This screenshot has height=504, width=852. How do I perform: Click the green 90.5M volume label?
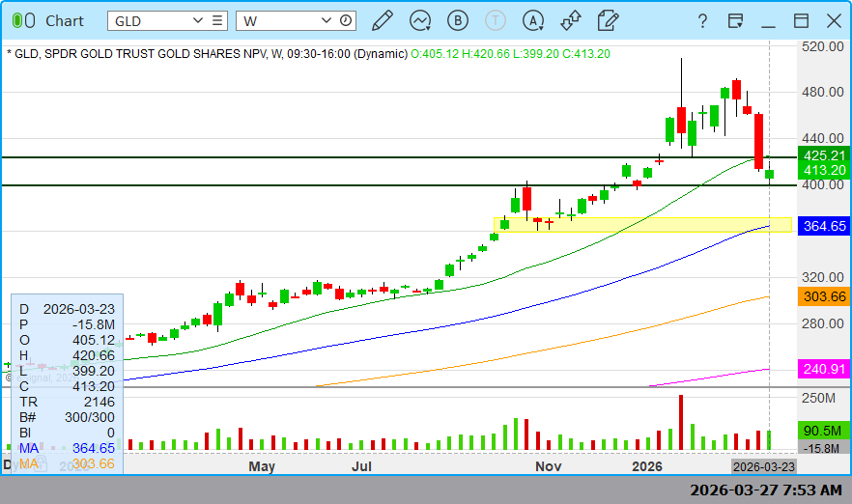(x=824, y=431)
